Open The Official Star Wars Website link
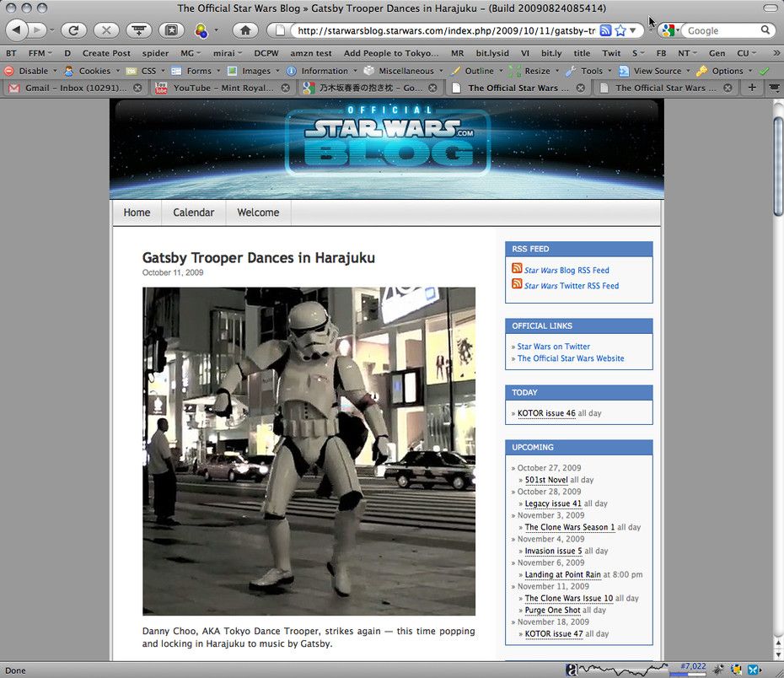Viewport: 784px width, 678px height. [x=571, y=358]
